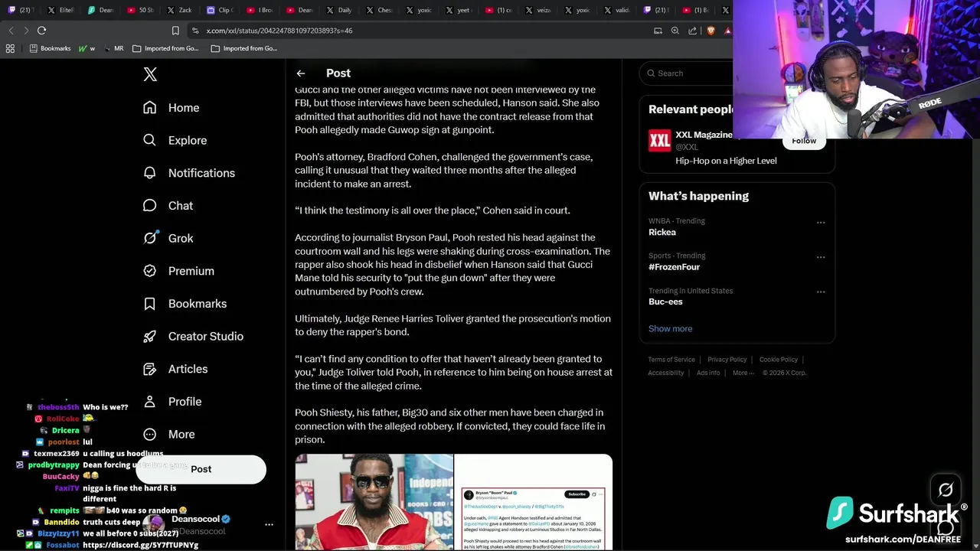Open Premium in the sidebar

[x=179, y=271]
